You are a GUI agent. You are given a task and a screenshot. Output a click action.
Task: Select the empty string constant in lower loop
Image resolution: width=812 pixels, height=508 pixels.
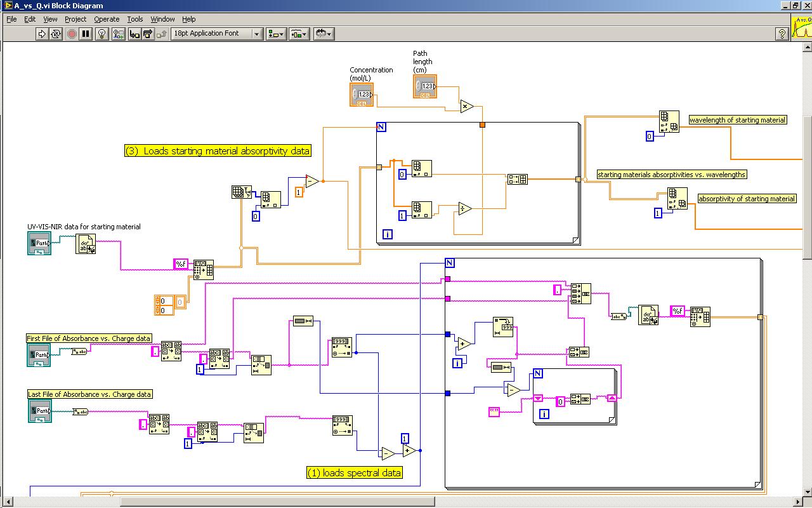pos(495,412)
